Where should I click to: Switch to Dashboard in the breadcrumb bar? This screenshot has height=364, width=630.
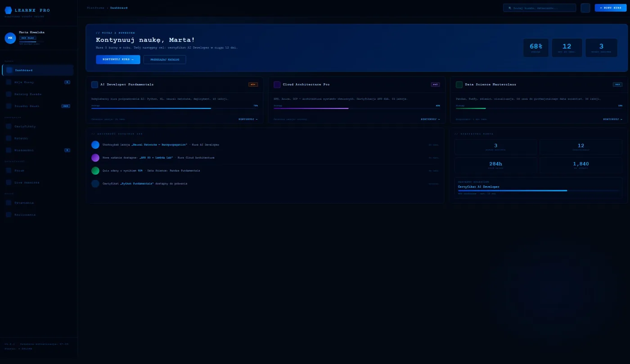tap(118, 8)
